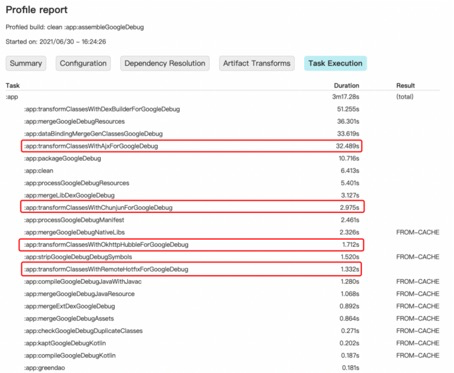This screenshot has height=373, width=454.
Task: Open the Summary tab
Action: pos(26,63)
